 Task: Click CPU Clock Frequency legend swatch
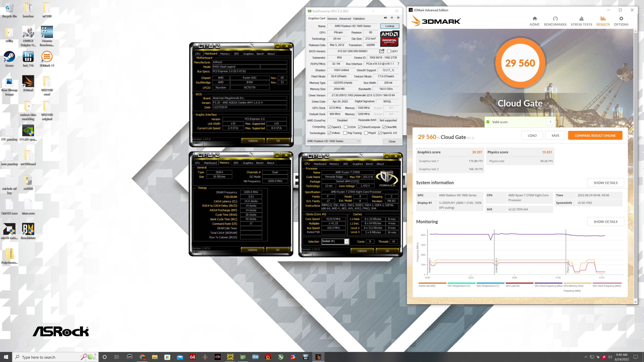point(549,283)
